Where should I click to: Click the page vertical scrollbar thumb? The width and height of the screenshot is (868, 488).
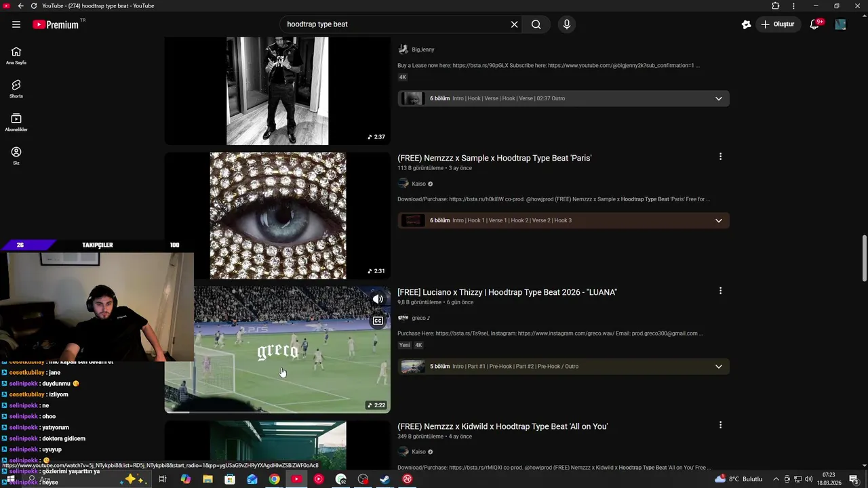tap(864, 258)
